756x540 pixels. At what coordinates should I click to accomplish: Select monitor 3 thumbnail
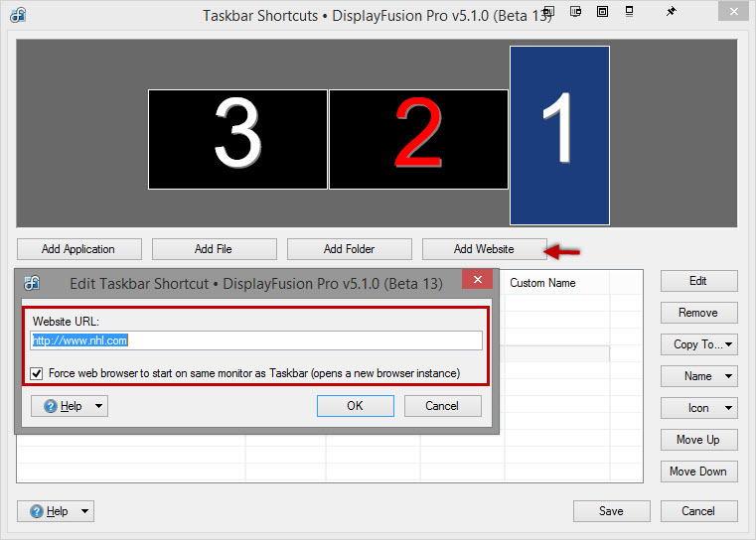pos(237,139)
